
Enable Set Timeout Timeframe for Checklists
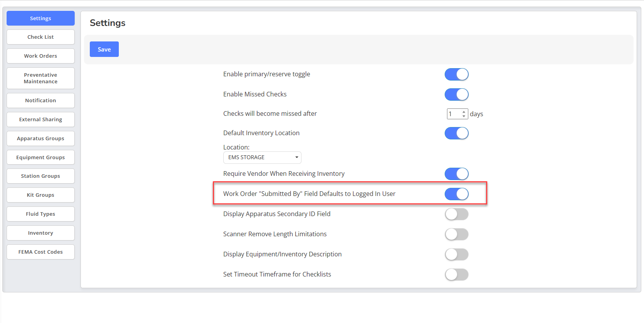456,275
